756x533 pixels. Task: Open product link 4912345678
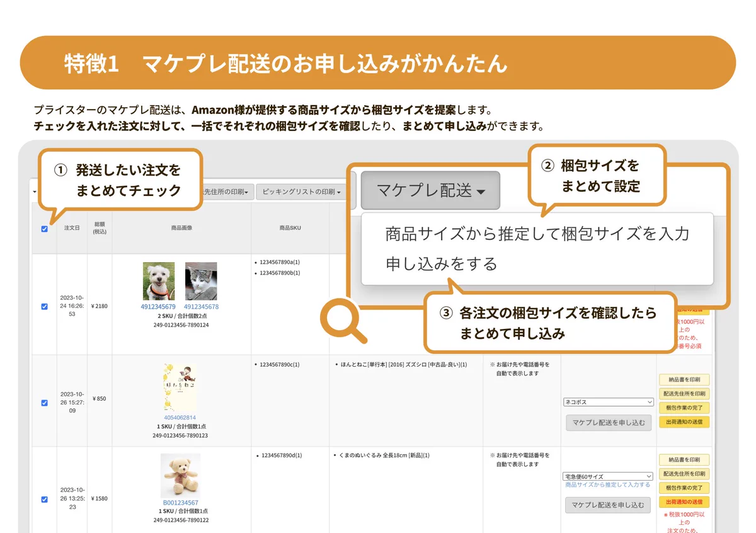pyautogui.click(x=202, y=307)
